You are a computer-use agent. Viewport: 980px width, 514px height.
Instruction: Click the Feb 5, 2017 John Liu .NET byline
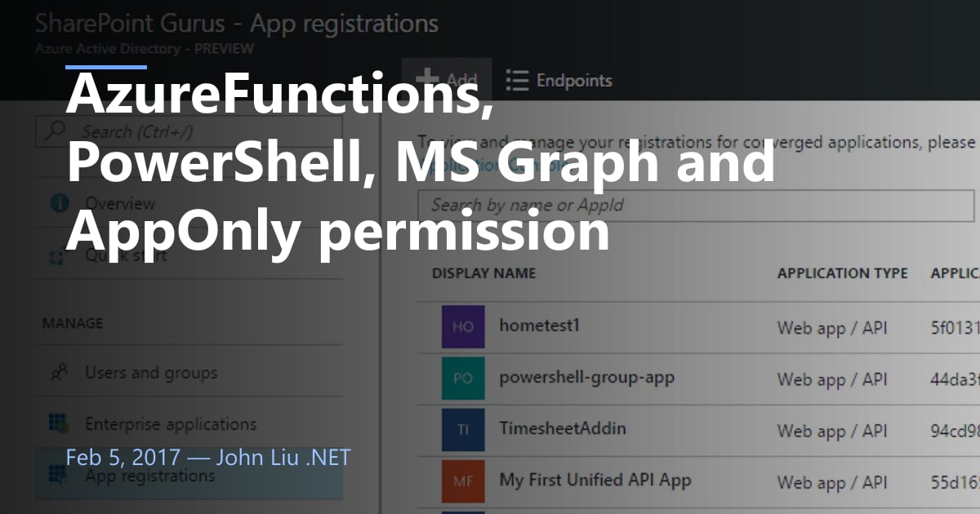(x=208, y=457)
